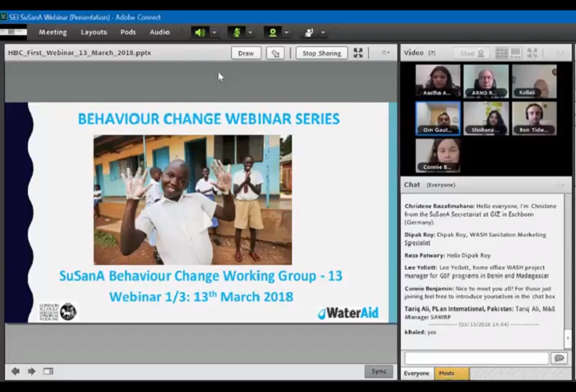The width and height of the screenshot is (576, 392).
Task: Show the slide sidebar panel icon
Action: click(x=48, y=371)
